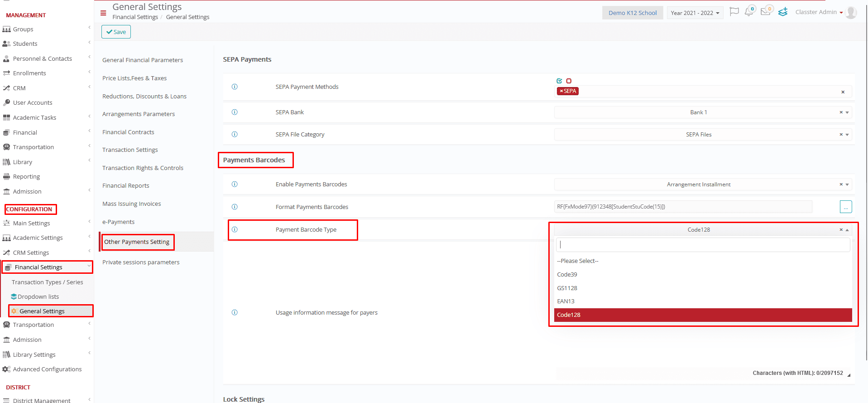Click info icon for SEPA Payment Methods

235,87
